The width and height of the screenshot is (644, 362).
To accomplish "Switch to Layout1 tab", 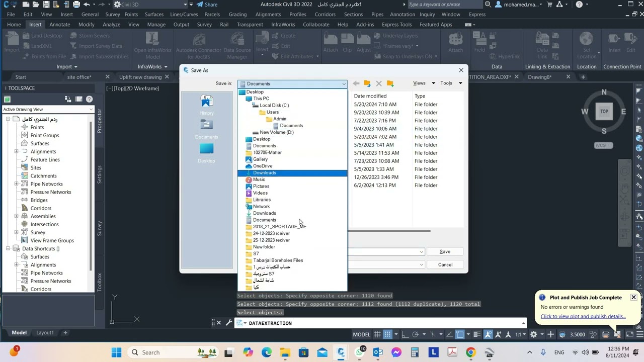I will click(x=45, y=332).
